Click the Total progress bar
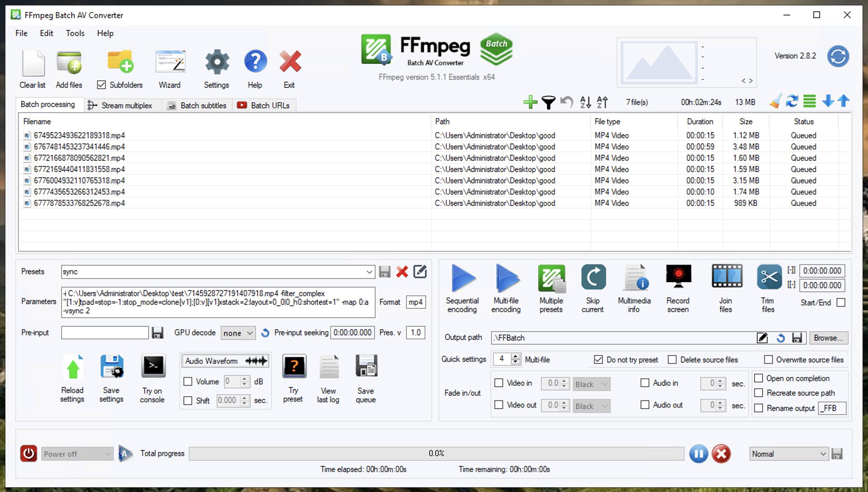Viewport: 868px width, 492px height. 436,453
